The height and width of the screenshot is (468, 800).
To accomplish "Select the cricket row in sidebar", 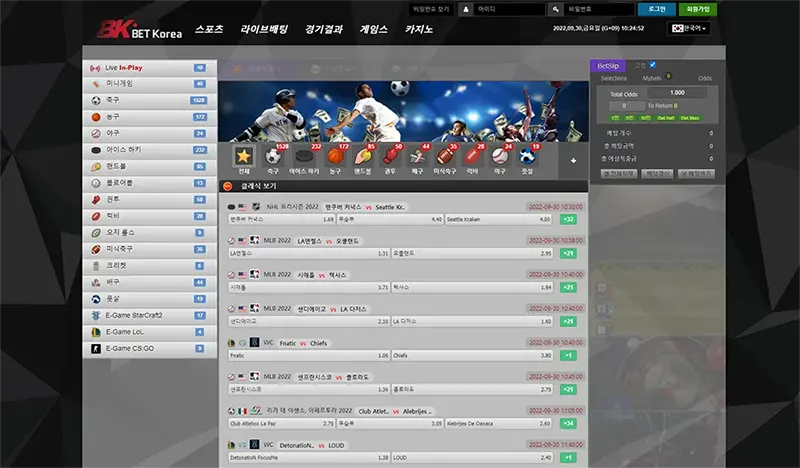I will tap(149, 266).
